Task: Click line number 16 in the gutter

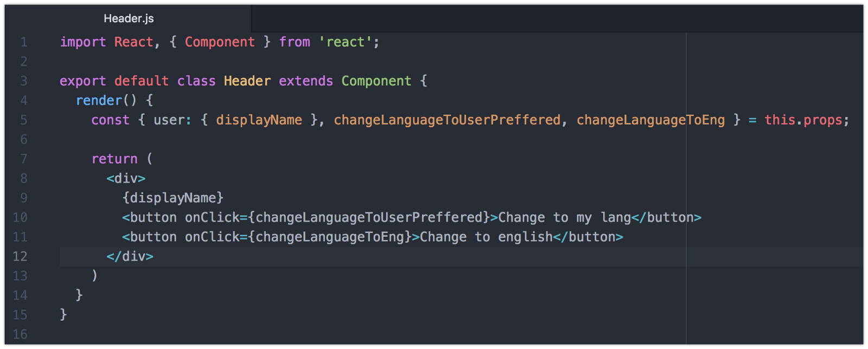Action: [x=20, y=334]
